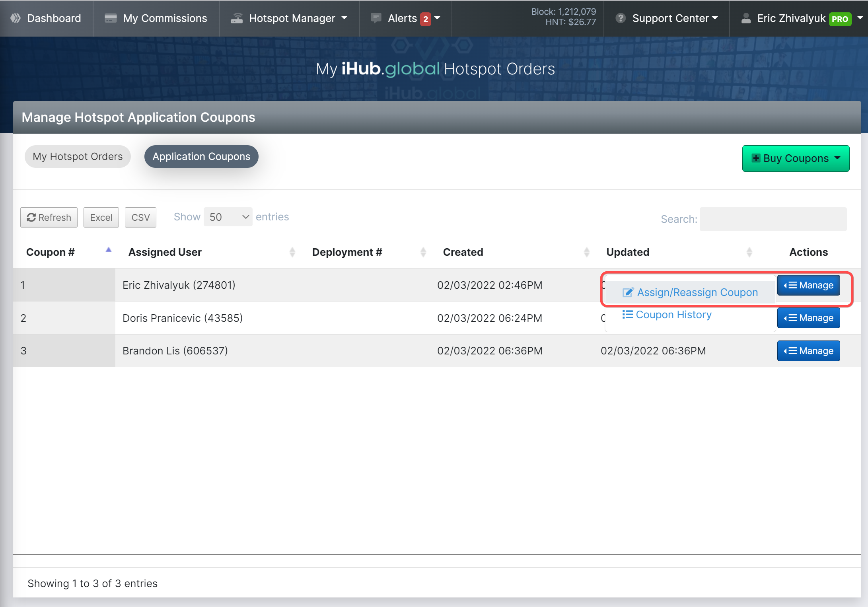Click created date 02/03/2022 02:46PM
Screen dimensions: 868x607
490,285
